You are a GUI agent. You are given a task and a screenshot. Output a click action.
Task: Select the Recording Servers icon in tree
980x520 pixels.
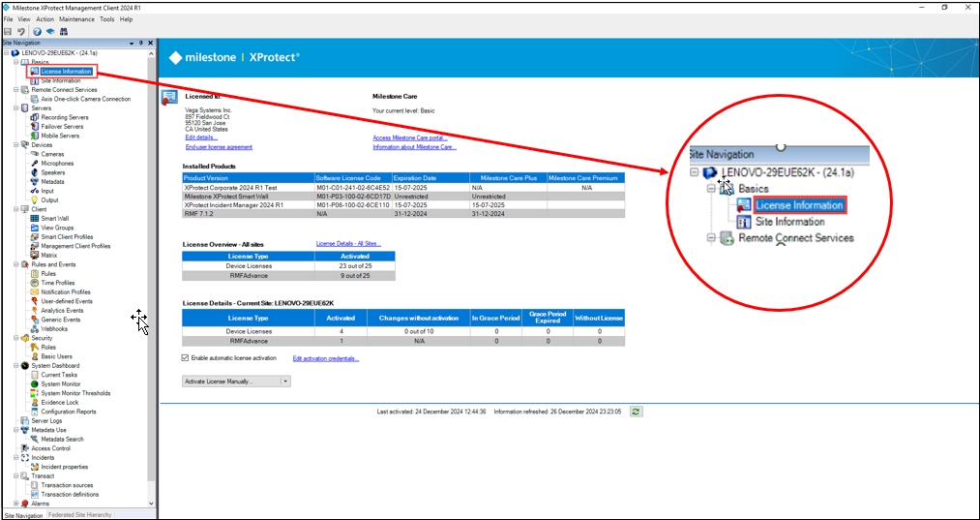[x=34, y=117]
